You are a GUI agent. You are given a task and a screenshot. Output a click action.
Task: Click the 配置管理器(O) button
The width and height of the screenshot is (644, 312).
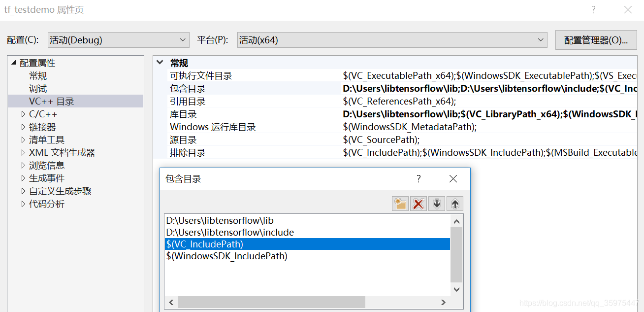point(596,40)
